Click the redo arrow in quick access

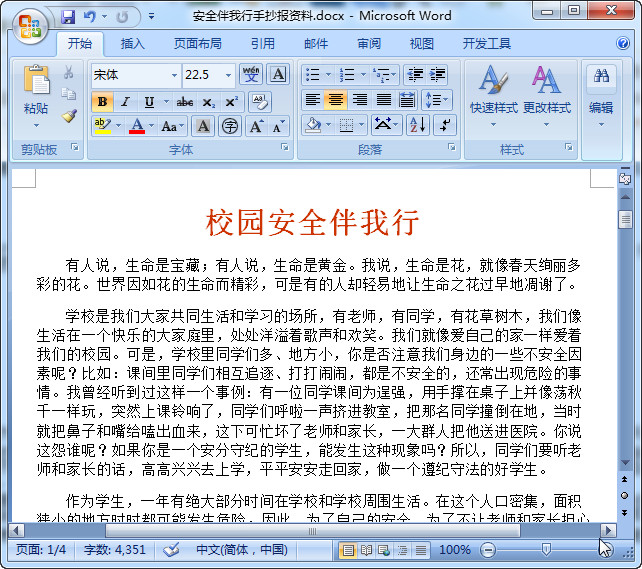tap(122, 17)
